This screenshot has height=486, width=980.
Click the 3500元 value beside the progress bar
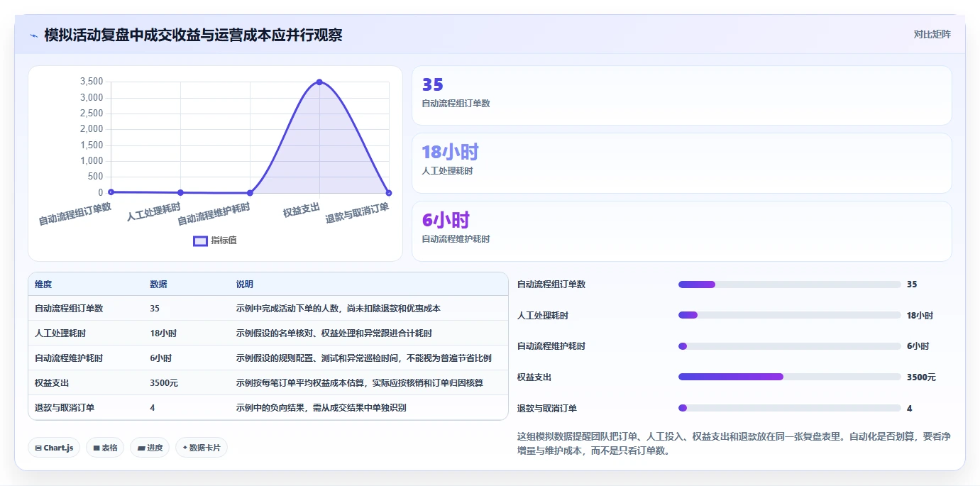[921, 377]
